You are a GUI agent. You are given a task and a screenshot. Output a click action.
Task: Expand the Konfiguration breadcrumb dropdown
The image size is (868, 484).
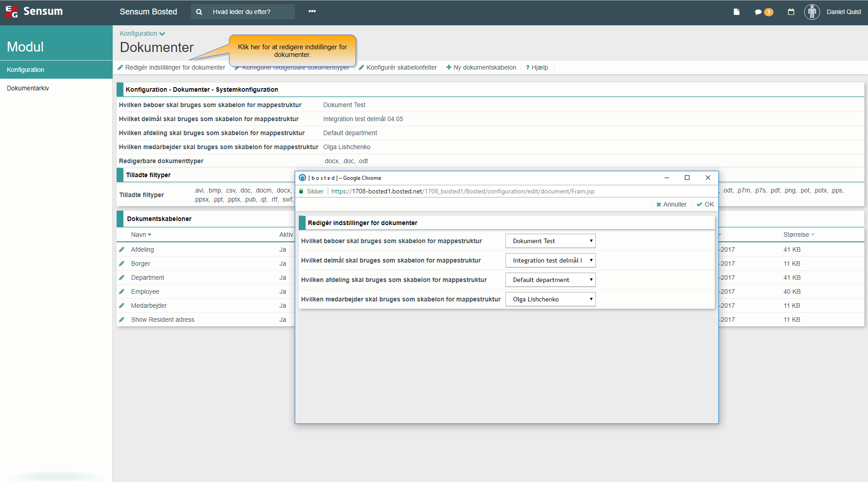142,33
